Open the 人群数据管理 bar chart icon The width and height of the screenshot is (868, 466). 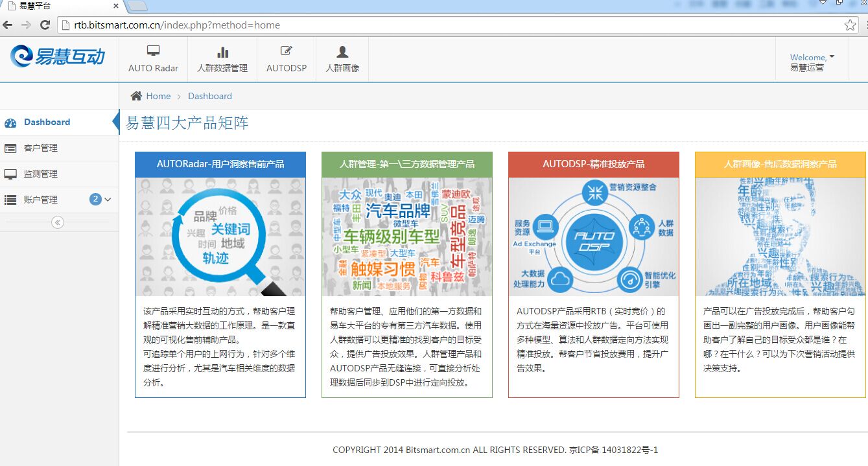tap(222, 52)
